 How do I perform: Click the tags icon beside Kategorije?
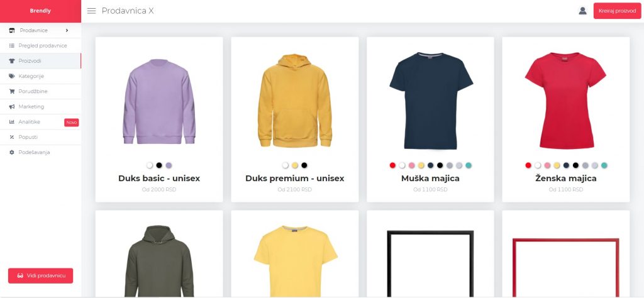[x=12, y=76]
